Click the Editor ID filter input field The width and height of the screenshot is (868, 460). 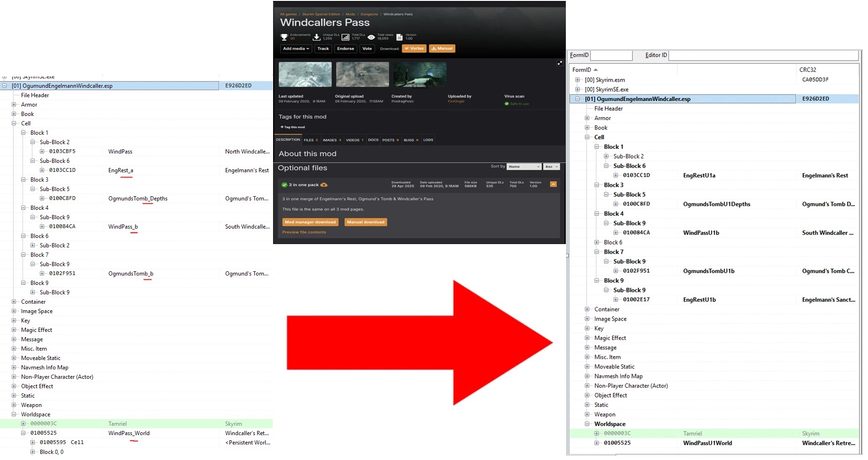coord(763,55)
